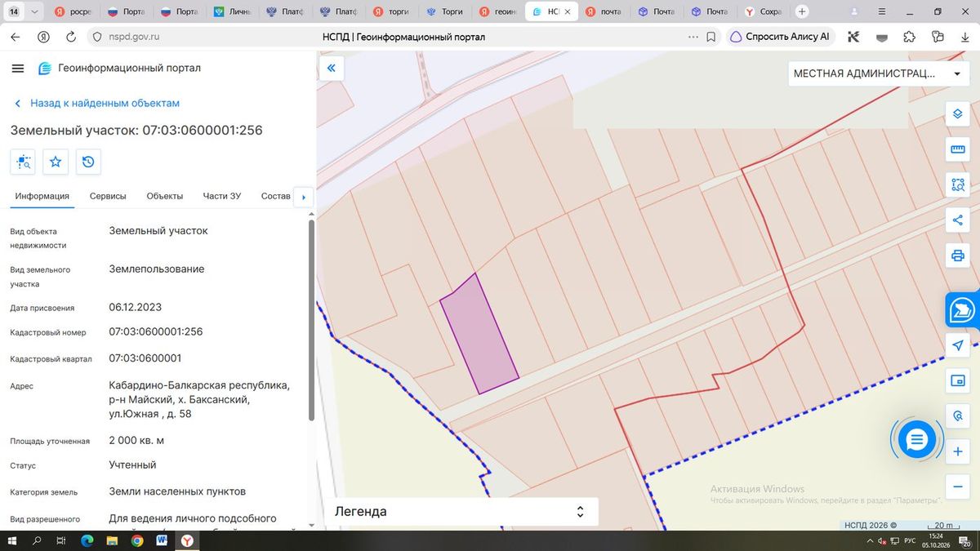This screenshot has width=980, height=551.
Task: Open the parcel history clock icon
Action: pos(88,162)
